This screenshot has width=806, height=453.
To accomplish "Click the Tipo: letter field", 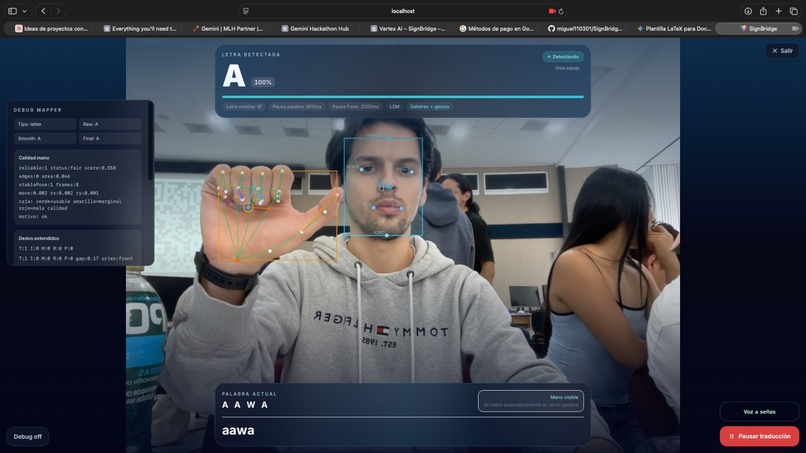I will pyautogui.click(x=44, y=124).
